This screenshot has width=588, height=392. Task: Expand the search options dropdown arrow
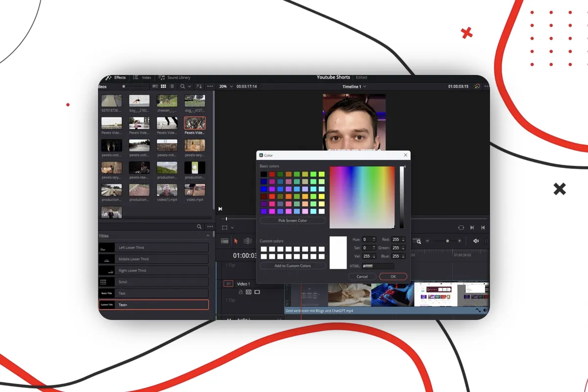(x=190, y=86)
